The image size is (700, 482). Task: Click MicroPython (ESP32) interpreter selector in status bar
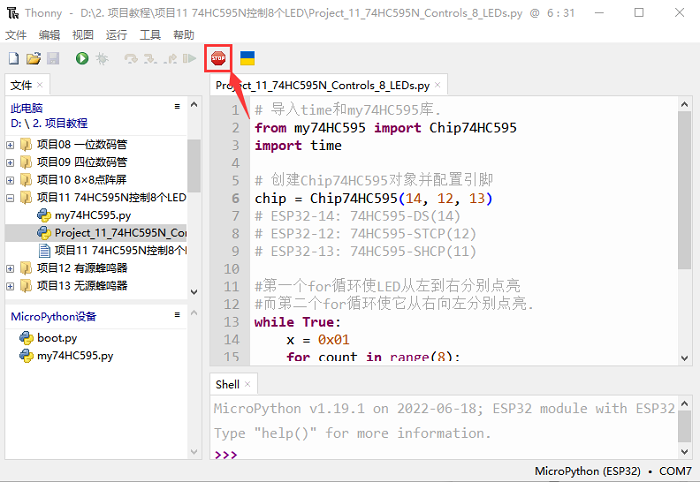tap(587, 471)
